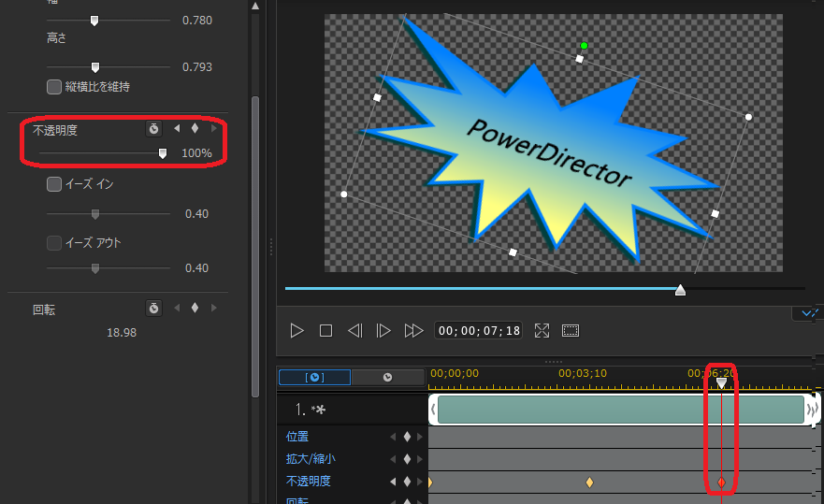Click the green rotation handle on the object

pyautogui.click(x=584, y=46)
